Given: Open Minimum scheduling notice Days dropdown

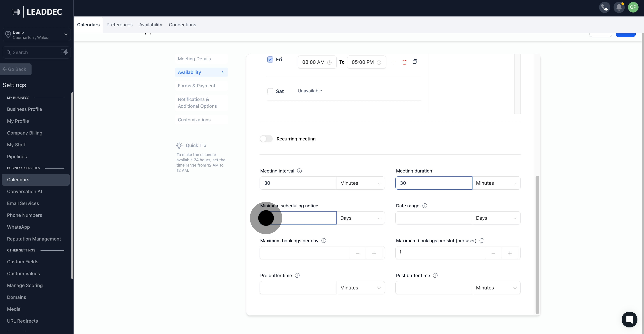Looking at the screenshot, I should click(360, 218).
